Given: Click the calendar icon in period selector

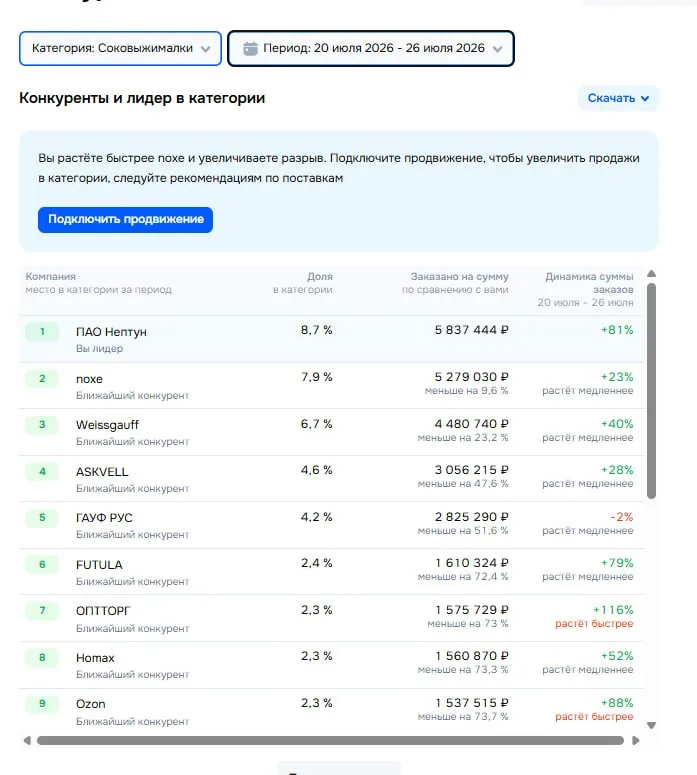Looking at the screenshot, I should (x=251, y=48).
